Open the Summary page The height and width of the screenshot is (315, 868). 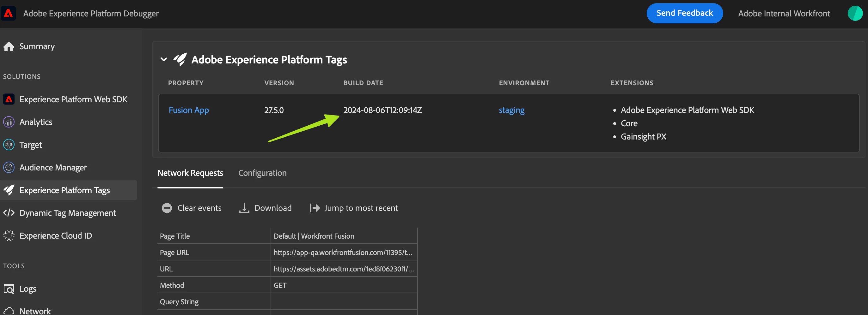click(x=37, y=46)
